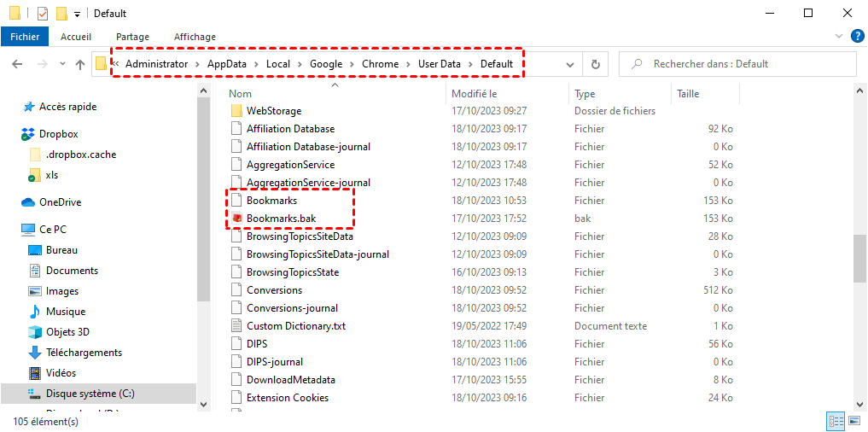
Task: Click the Properties quick access icon
Action: (44, 14)
